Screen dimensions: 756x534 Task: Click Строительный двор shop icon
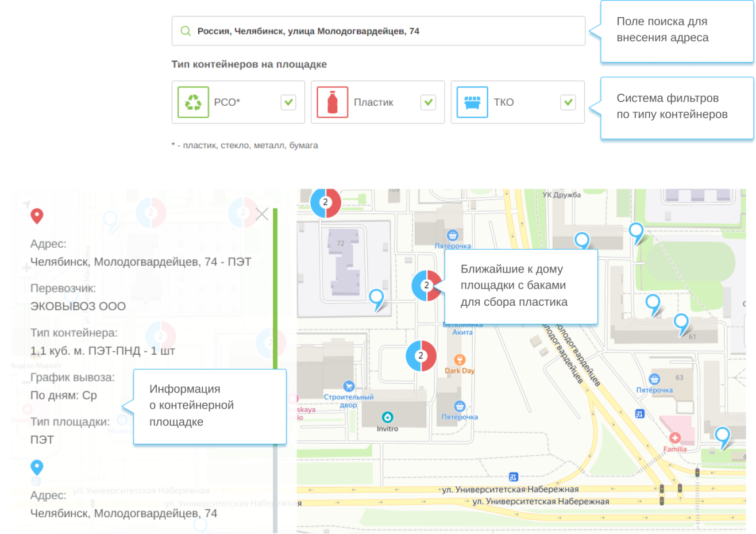point(348,386)
